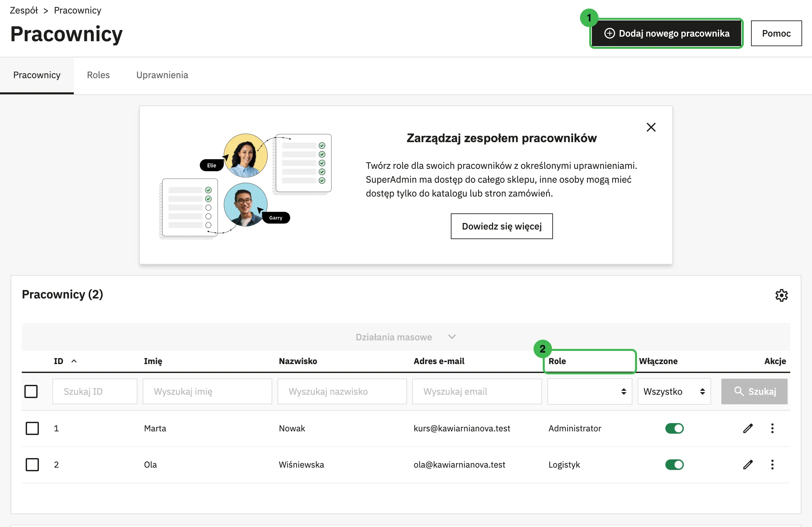Switch to the Uprawnienia tab
This screenshot has height=527, width=812.
[x=162, y=75]
